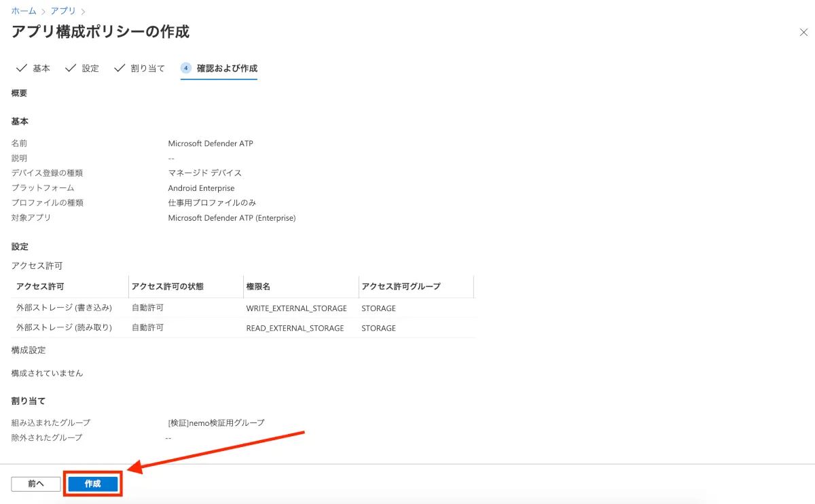Viewport: 815px width, 504px height.
Task: Sort by アクセス許可の状態 column header
Action: (x=167, y=287)
